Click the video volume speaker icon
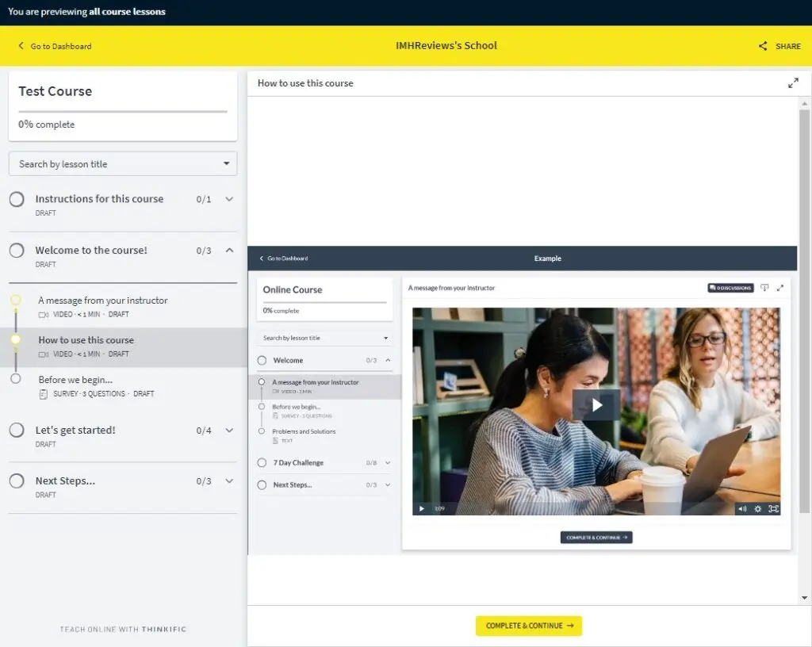 [x=741, y=509]
